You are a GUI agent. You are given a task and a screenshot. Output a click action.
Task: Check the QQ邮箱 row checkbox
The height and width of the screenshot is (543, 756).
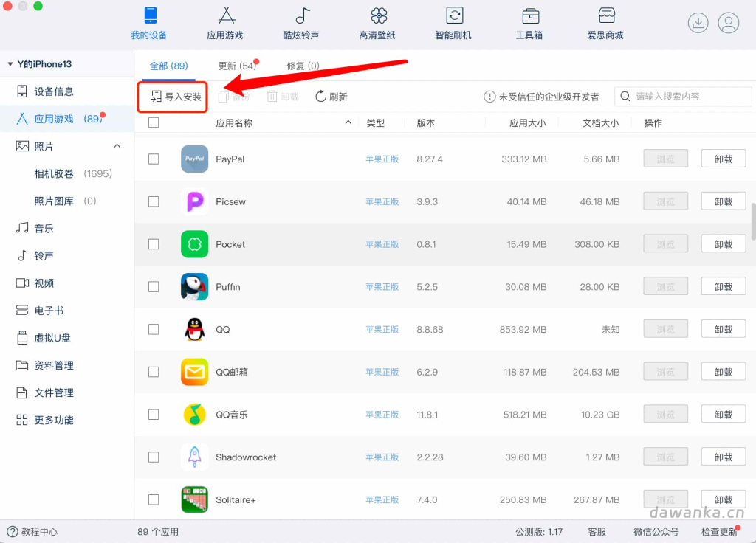point(154,372)
